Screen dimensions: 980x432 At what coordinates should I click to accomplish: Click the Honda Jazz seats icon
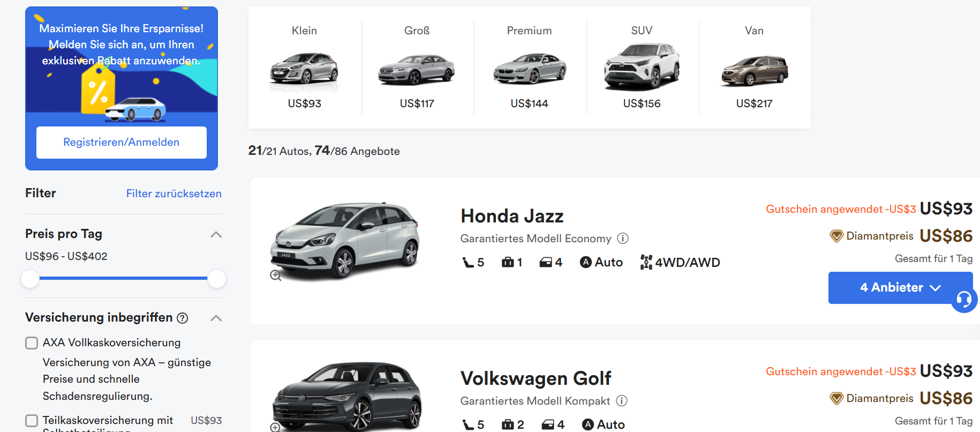468,262
